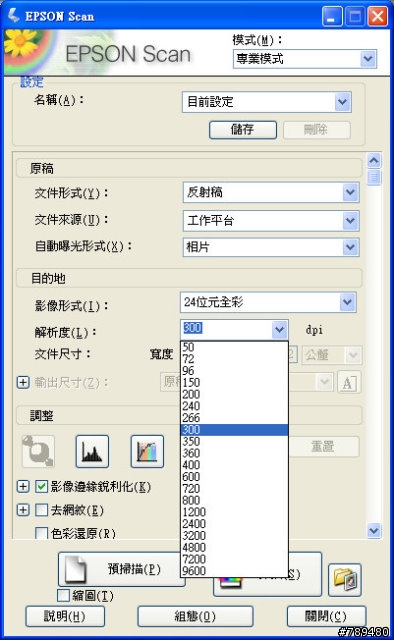Viewport: 394px width, 640px height.
Task: Click the 組態(O) configuration button
Action: tap(195, 616)
